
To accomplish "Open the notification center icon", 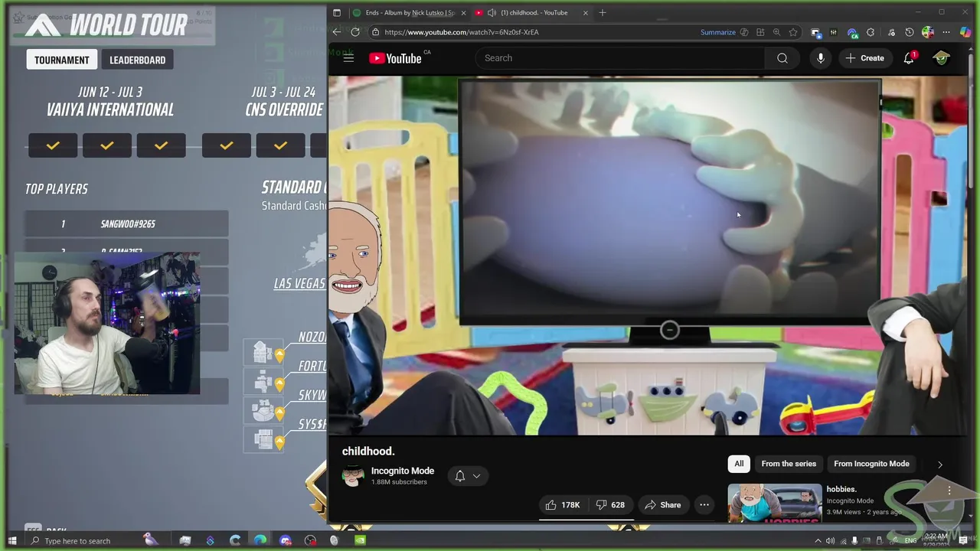I will tap(963, 541).
